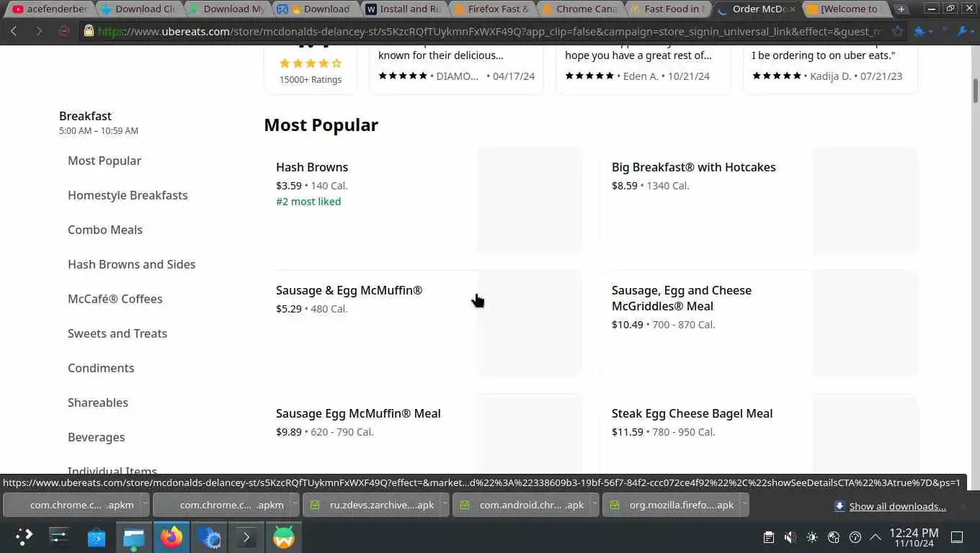Screen dimensions: 980x553
Task: Select Most Popular in the menu sidebar
Action: [104, 161]
